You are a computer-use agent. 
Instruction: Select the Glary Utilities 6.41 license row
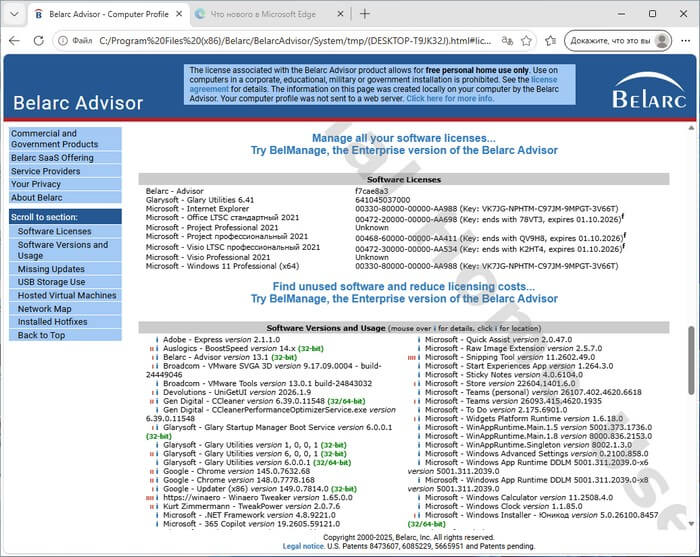point(404,200)
